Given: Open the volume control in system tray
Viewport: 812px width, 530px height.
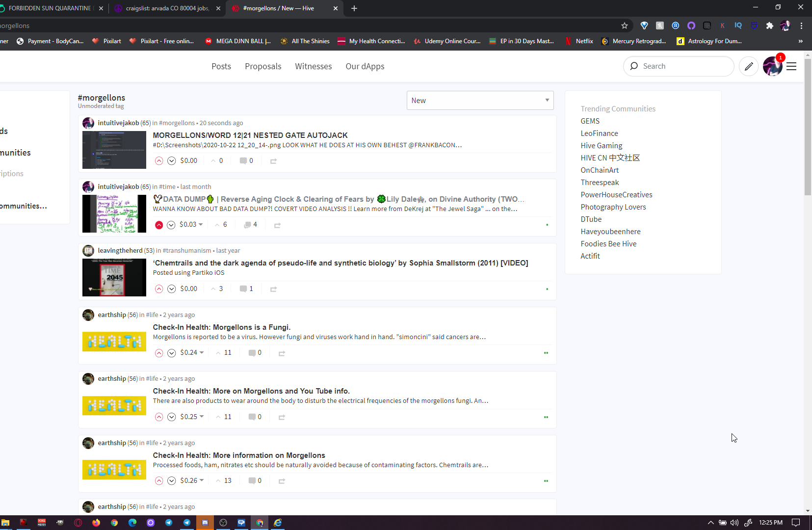Looking at the screenshot, I should (734, 523).
